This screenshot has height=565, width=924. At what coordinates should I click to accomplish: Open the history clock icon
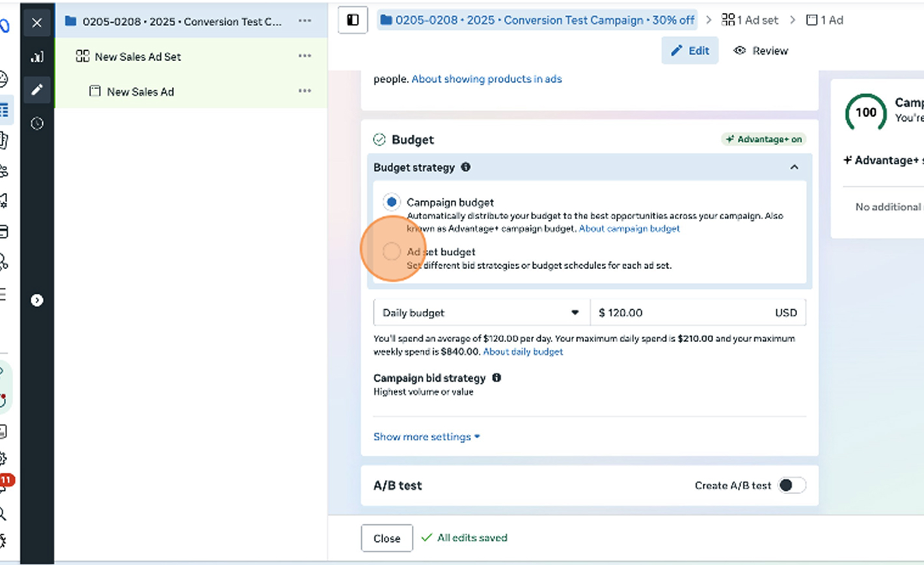click(37, 124)
